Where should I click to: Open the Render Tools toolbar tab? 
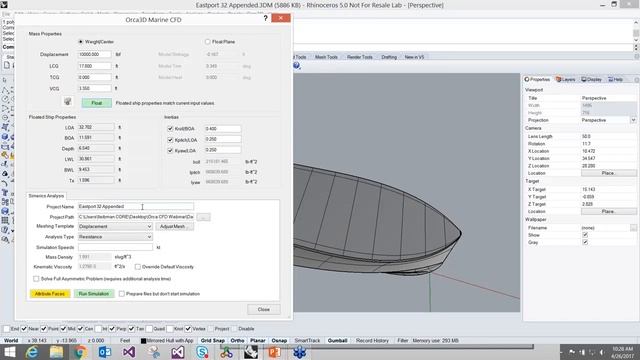(360, 57)
